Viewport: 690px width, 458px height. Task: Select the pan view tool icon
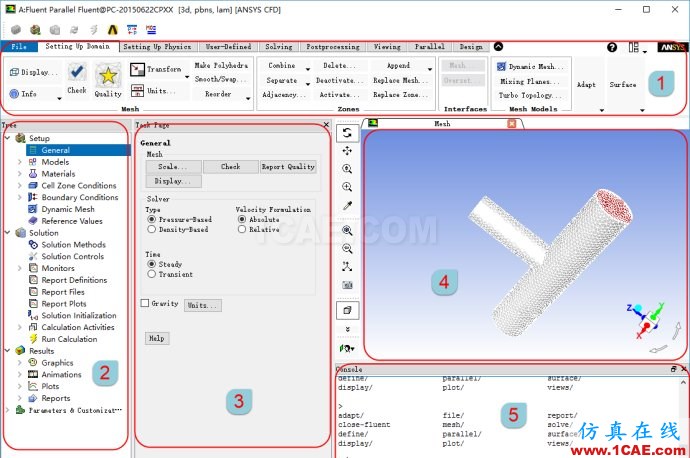pyautogui.click(x=347, y=151)
